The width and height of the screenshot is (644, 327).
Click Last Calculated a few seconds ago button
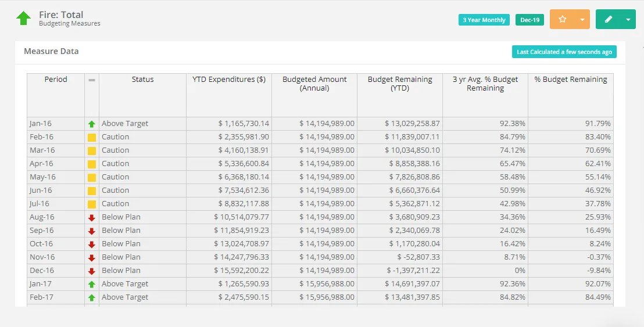564,52
